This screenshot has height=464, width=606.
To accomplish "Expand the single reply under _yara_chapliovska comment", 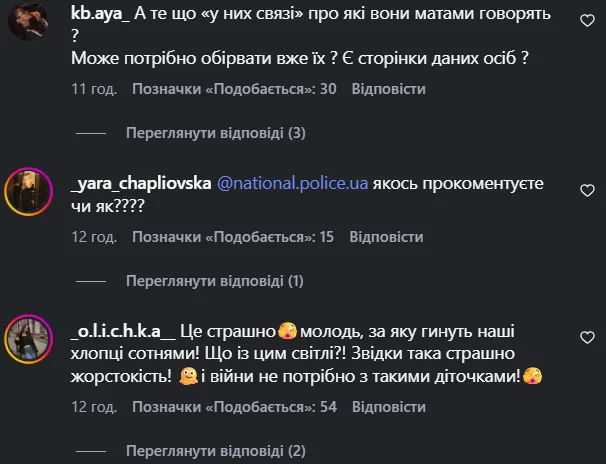I will click(215, 281).
